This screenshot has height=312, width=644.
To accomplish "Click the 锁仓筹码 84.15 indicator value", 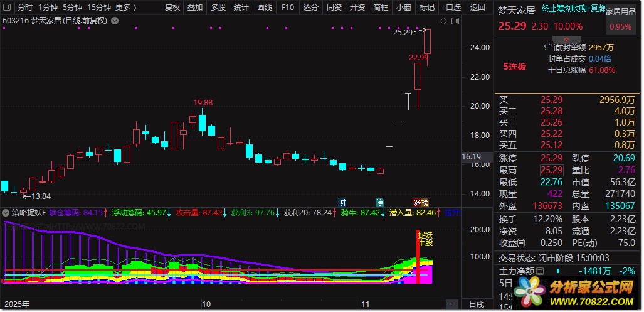I will (x=78, y=213).
